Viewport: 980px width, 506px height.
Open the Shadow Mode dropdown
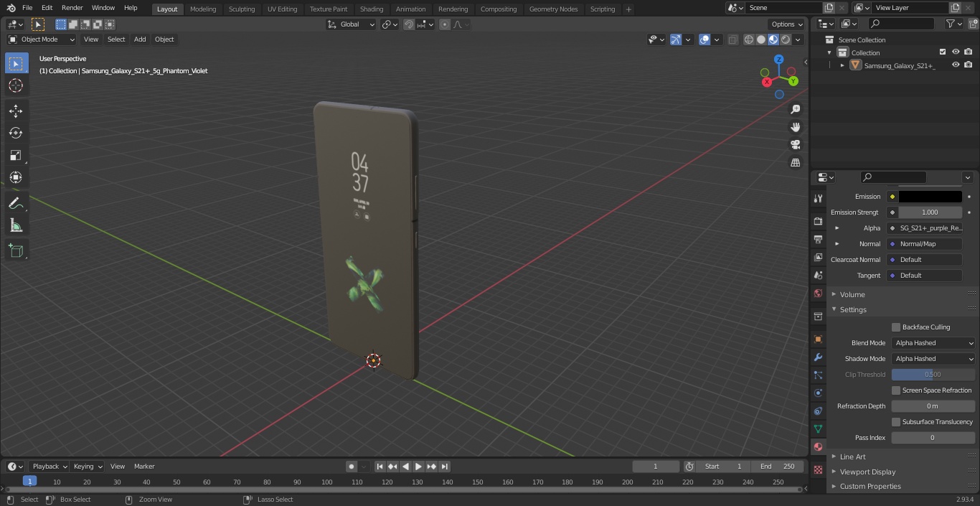(933, 359)
